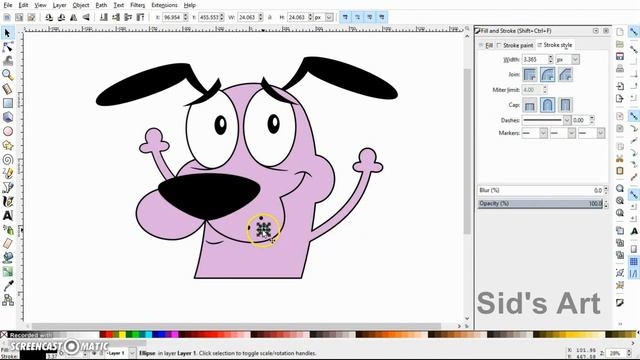Image resolution: width=640 pixels, height=360 pixels.
Task: Select the Star polygon tool
Action: 7,145
